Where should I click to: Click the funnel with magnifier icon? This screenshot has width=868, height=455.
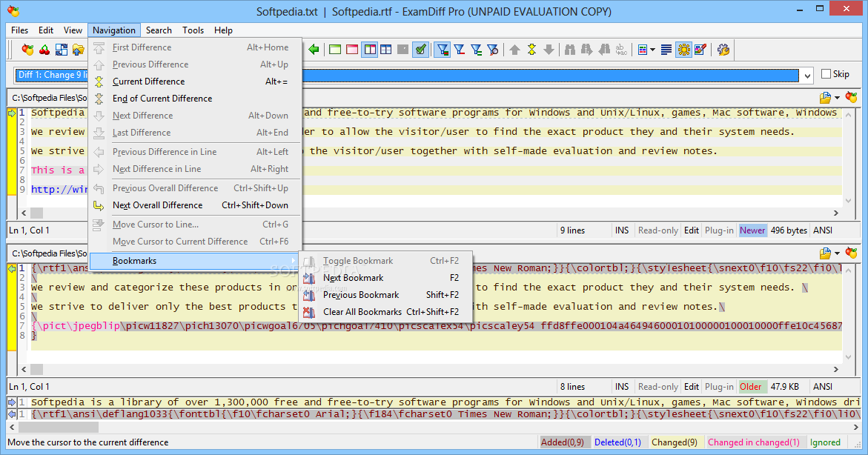493,50
